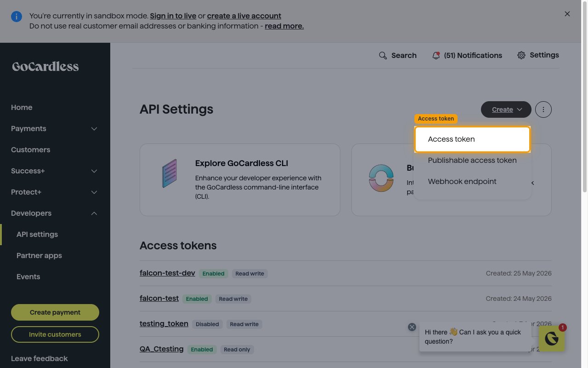Click the Access tokens section heading
588x368 pixels.
pos(178,245)
